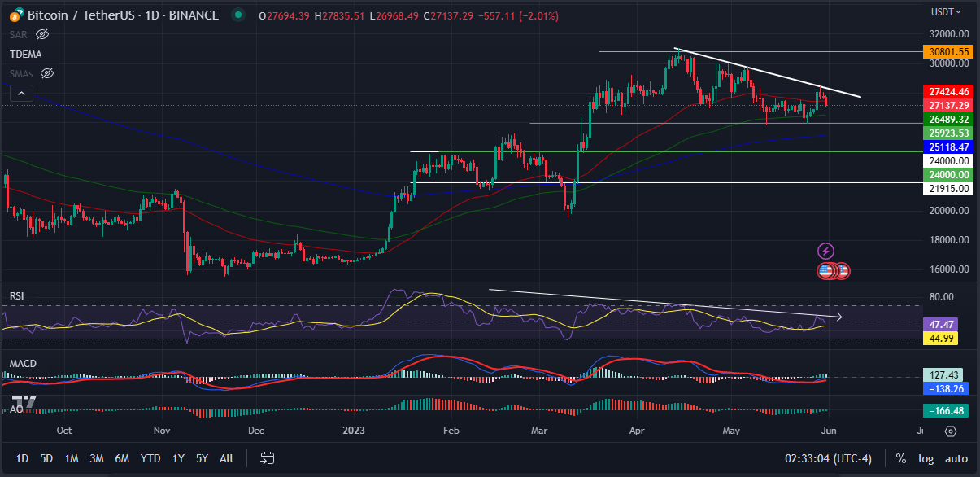The width and height of the screenshot is (980, 477).
Task: Click the All range button
Action: tap(225, 458)
